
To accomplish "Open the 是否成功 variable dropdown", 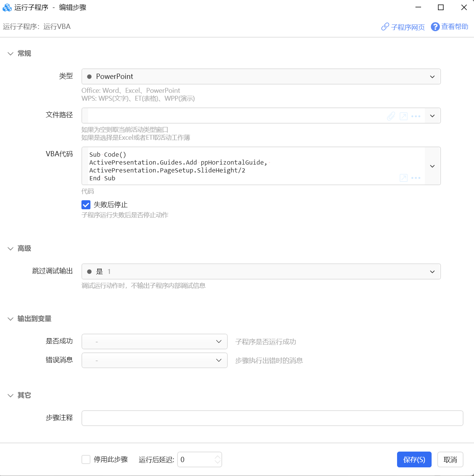I will click(x=155, y=342).
